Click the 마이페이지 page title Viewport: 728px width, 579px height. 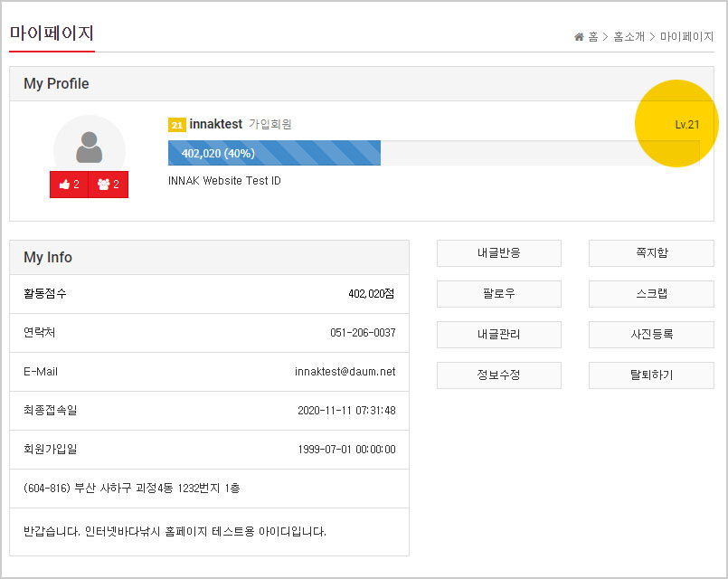click(52, 33)
